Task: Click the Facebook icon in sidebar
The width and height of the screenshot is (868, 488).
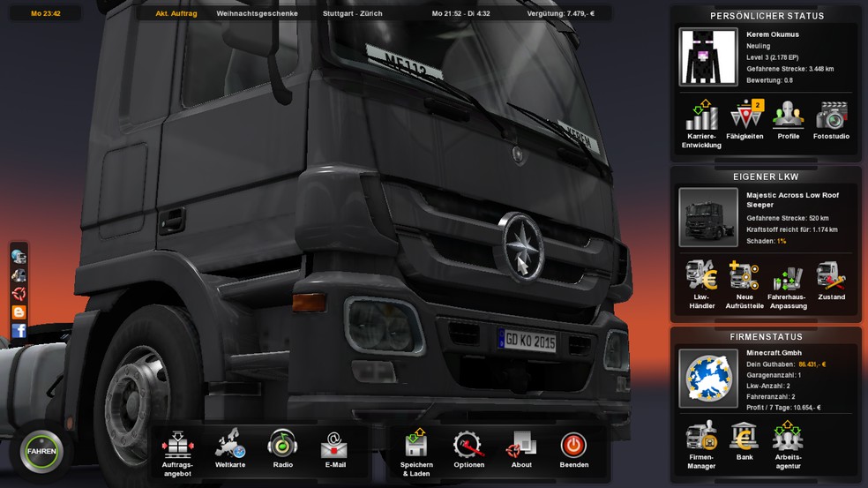Action: pos(19,331)
